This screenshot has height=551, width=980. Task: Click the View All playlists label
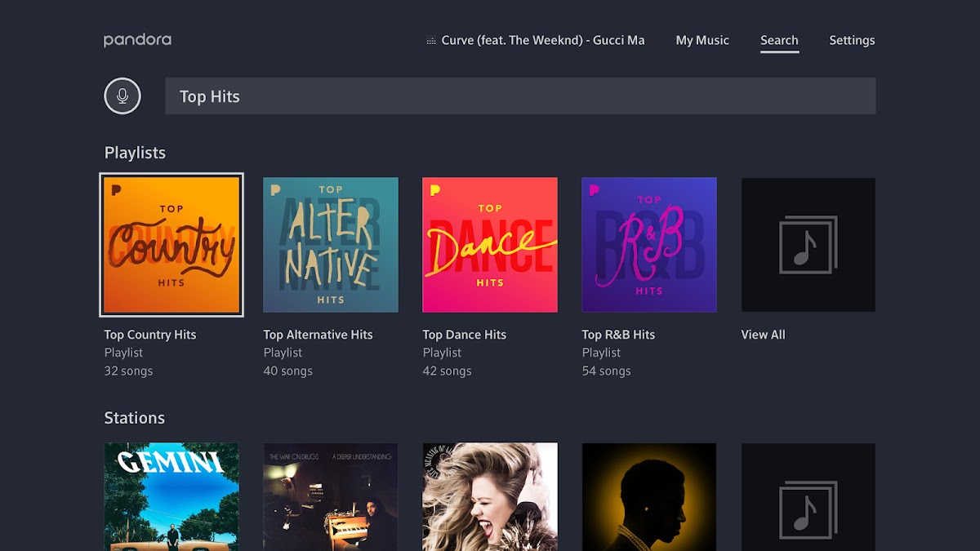[x=763, y=335]
